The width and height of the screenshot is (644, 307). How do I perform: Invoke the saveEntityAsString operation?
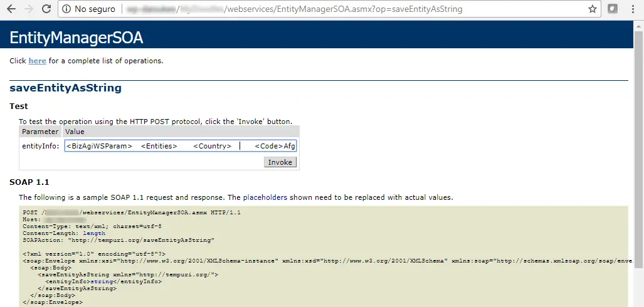point(280,162)
